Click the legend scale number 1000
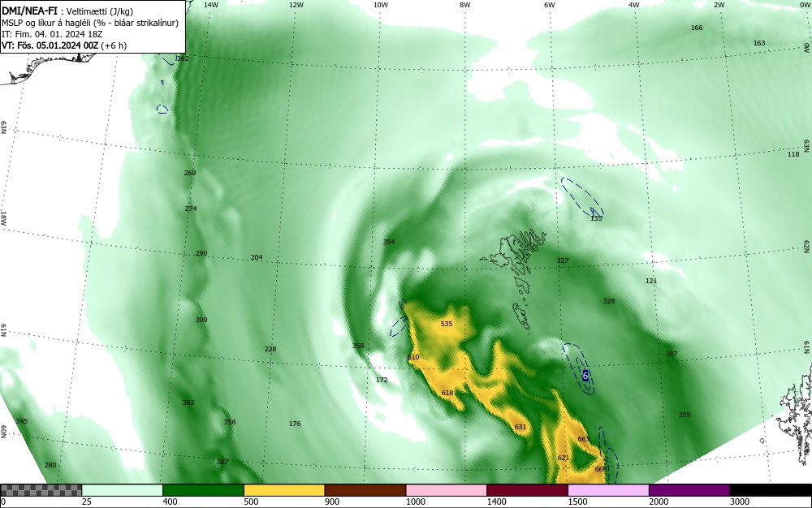 coord(415,502)
